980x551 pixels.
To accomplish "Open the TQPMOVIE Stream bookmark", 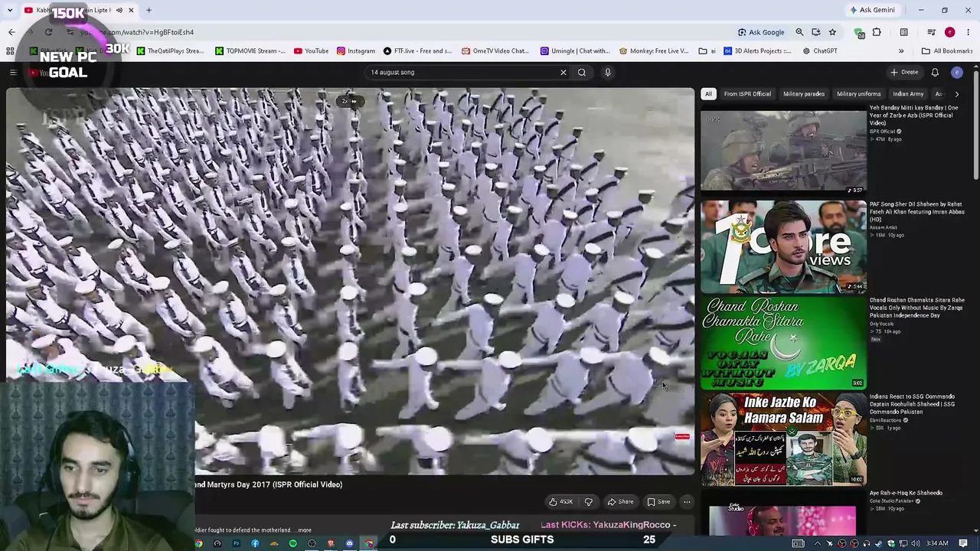I will 250,51.
